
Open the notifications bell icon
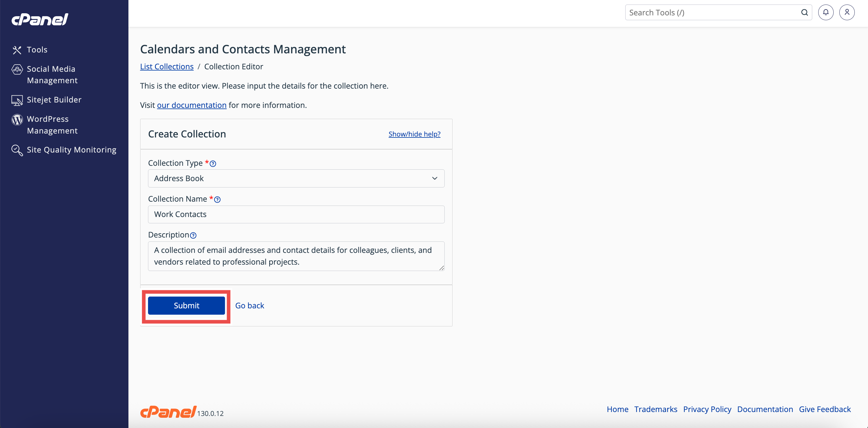(x=825, y=12)
